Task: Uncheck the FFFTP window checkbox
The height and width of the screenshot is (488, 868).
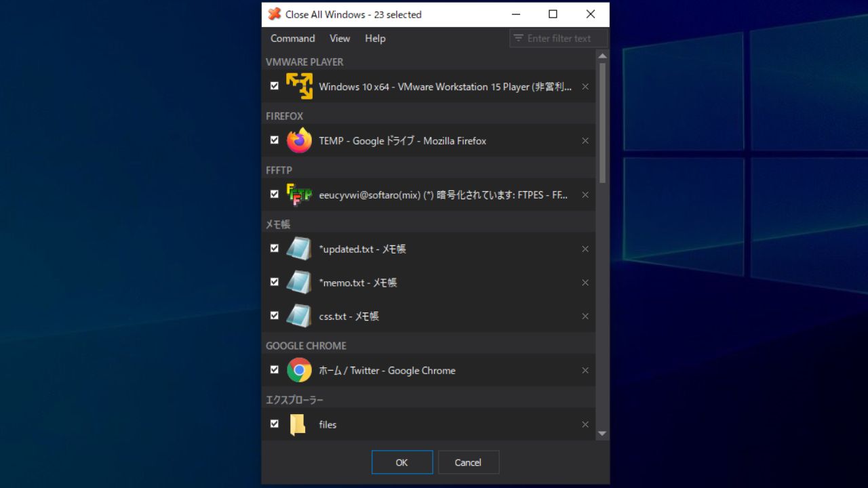Action: tap(274, 194)
